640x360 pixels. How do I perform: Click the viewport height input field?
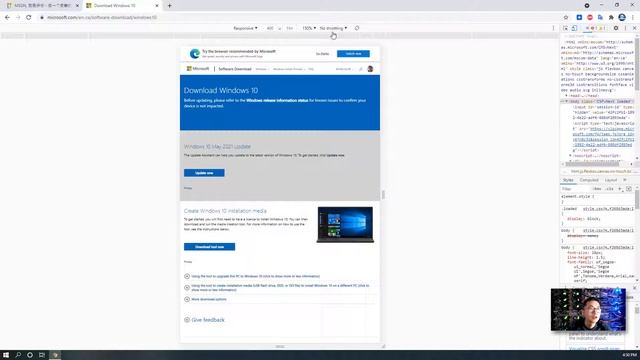[x=289, y=28]
